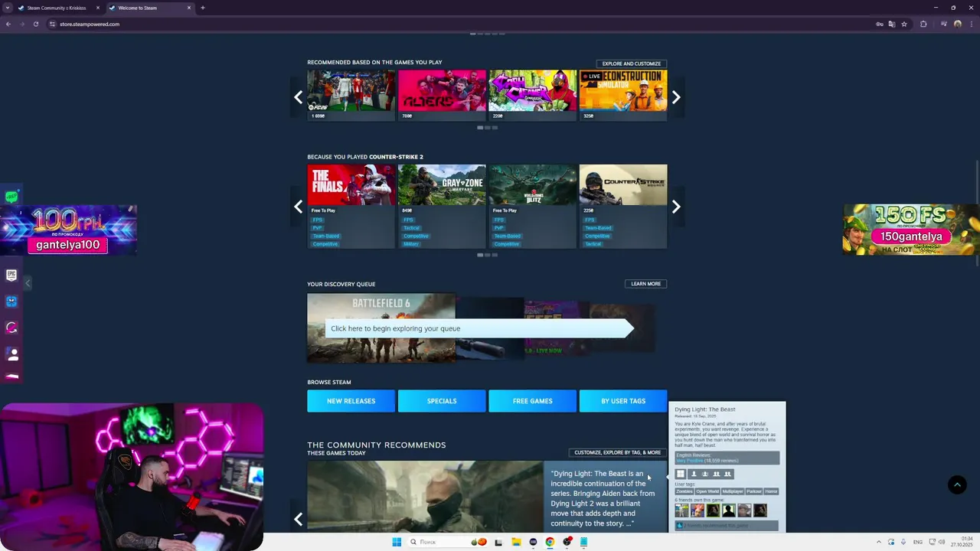
Task: Click Customize, Explore by Tag & More
Action: (x=617, y=452)
